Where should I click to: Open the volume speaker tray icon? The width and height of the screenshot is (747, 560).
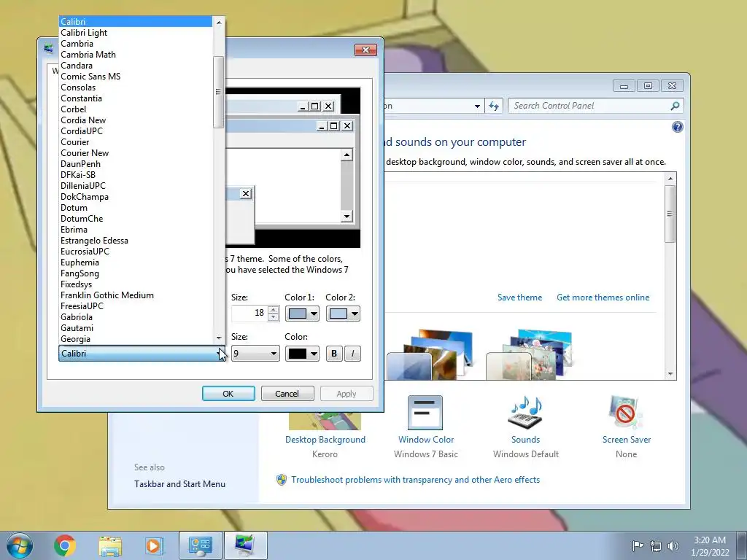tap(673, 545)
